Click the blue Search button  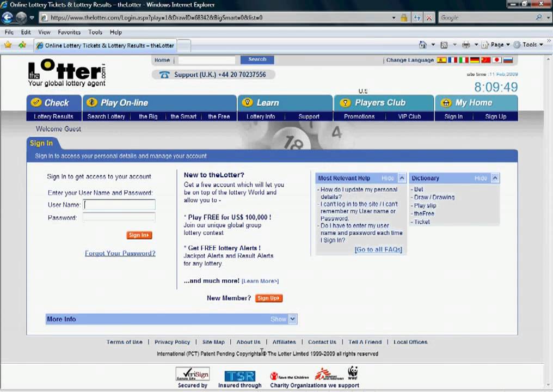(x=257, y=60)
